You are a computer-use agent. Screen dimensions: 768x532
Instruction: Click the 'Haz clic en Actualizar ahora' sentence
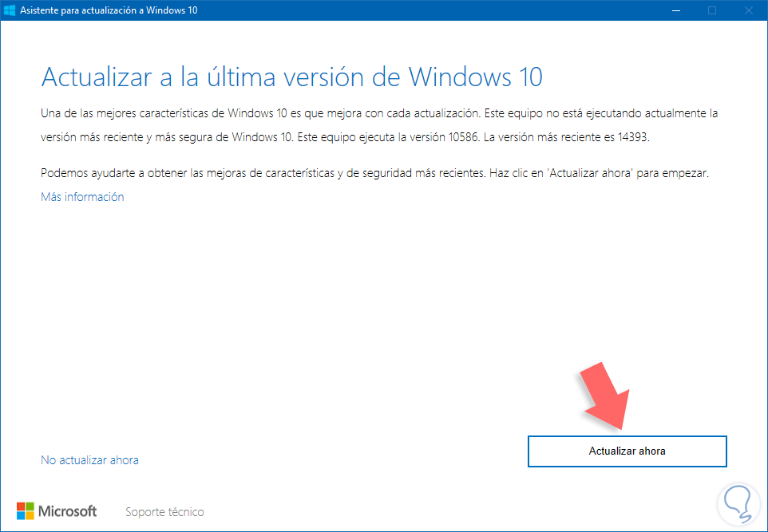(x=599, y=173)
